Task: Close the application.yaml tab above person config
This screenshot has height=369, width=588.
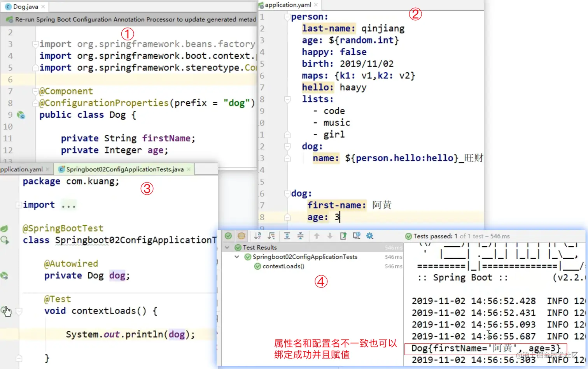Action: [x=316, y=5]
